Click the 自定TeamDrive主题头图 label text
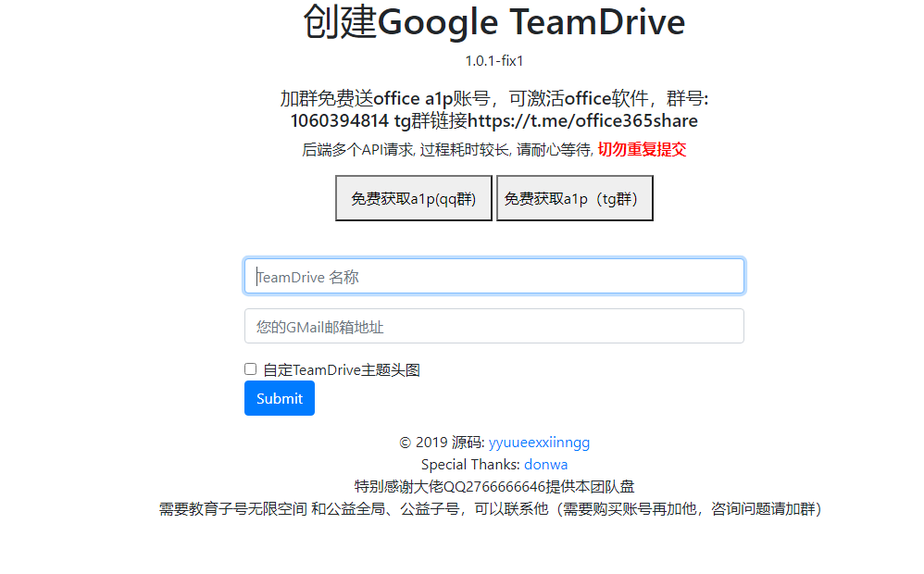This screenshot has height=574, width=924. [x=342, y=370]
